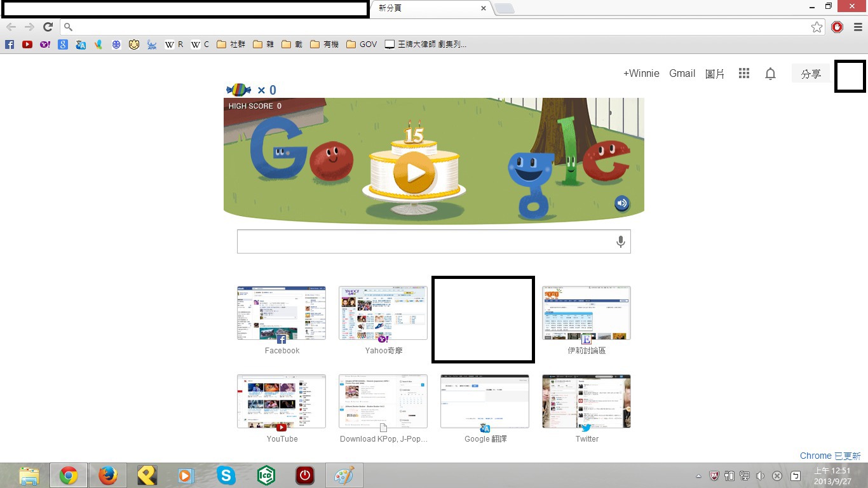Screen dimensions: 868x488
Task: Click into the Google search box
Action: (x=434, y=241)
